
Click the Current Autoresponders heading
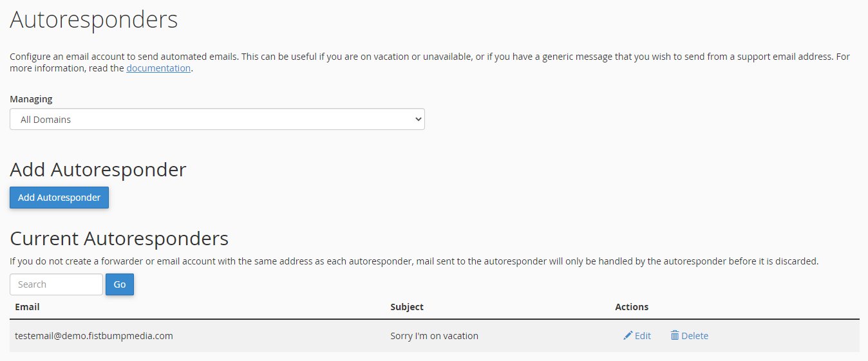coord(119,239)
